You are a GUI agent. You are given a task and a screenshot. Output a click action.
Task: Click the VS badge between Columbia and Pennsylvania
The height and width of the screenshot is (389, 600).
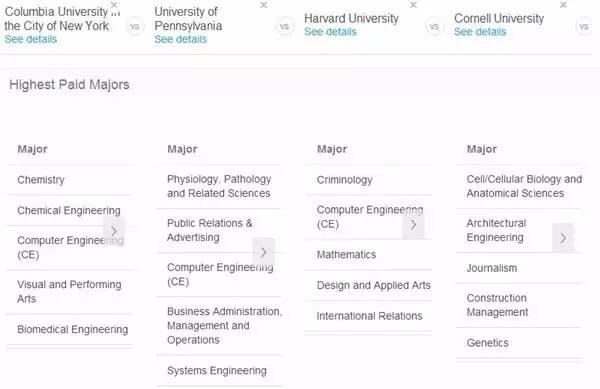pyautogui.click(x=135, y=27)
